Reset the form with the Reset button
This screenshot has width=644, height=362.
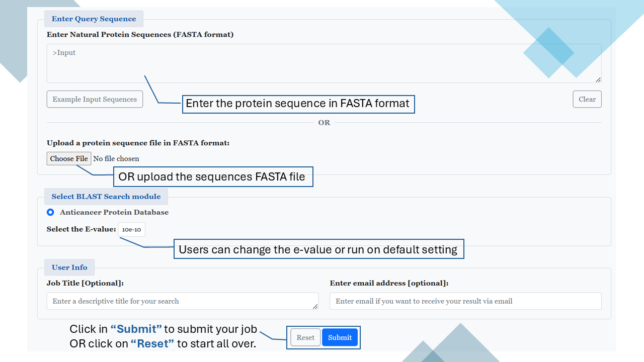click(x=305, y=337)
